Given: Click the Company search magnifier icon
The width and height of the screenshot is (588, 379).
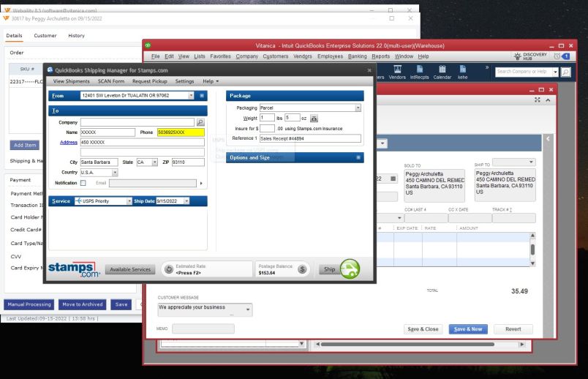Looking at the screenshot, I should 200,122.
